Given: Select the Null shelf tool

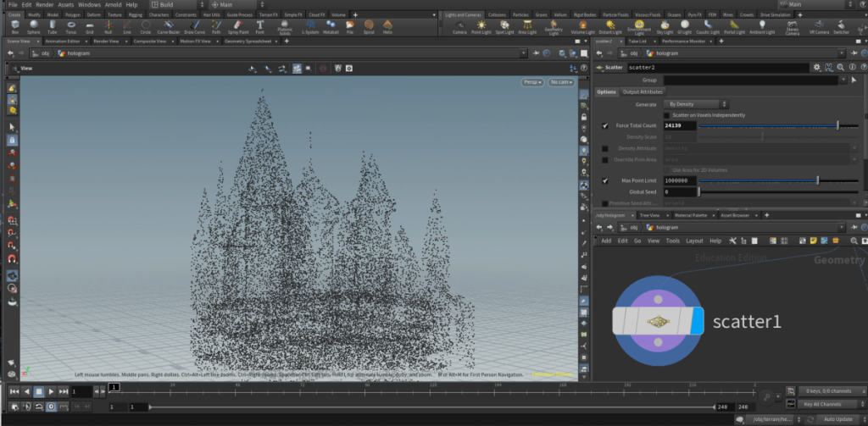Looking at the screenshot, I should point(108,26).
